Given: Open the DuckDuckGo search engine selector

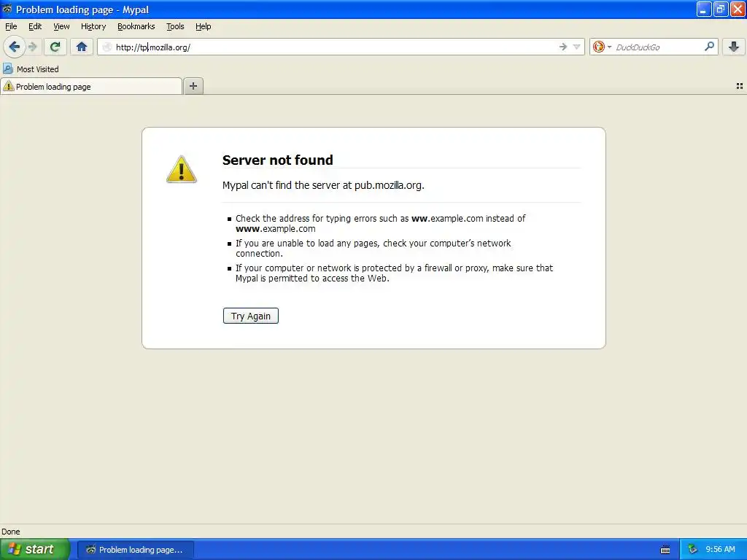Looking at the screenshot, I should (602, 47).
